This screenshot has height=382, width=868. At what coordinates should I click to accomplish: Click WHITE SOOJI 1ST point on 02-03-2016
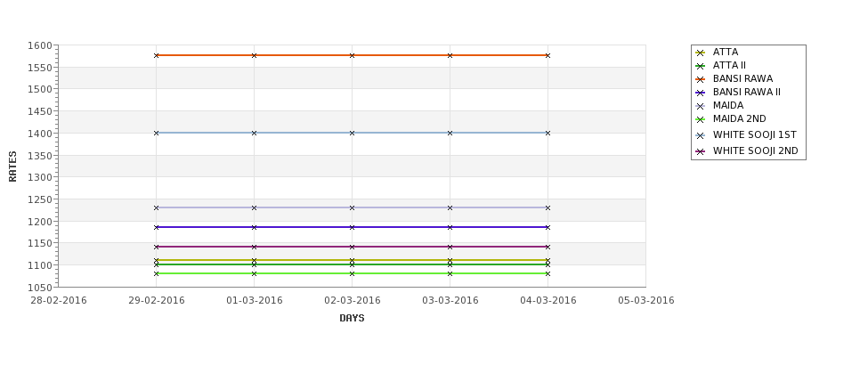(352, 133)
